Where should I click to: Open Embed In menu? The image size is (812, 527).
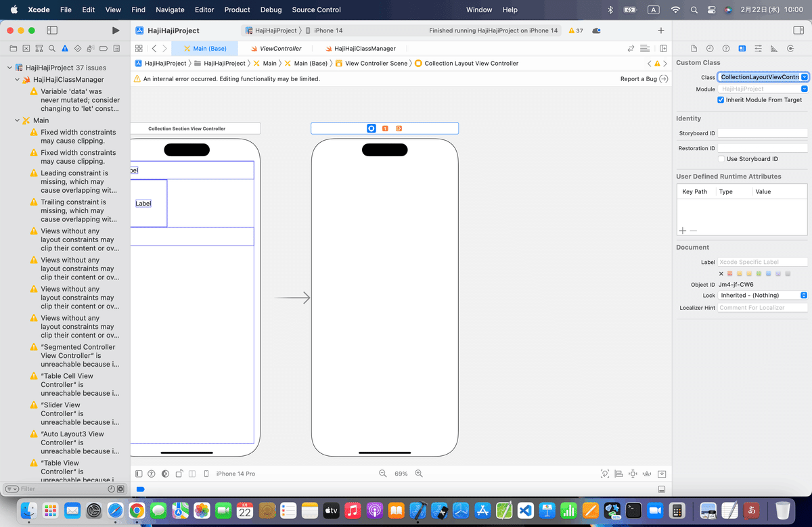coord(662,474)
